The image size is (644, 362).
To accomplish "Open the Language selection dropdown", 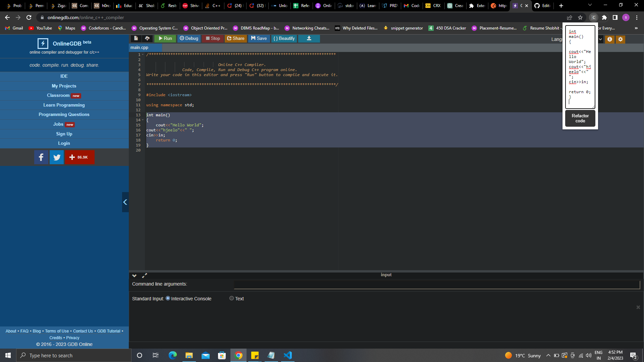I will (600, 39).
